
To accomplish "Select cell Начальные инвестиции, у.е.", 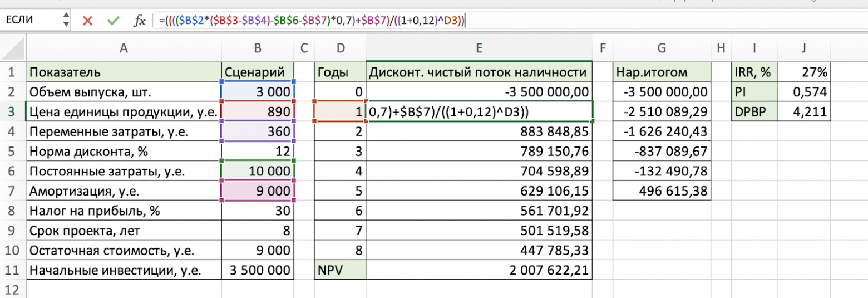I will (x=124, y=271).
